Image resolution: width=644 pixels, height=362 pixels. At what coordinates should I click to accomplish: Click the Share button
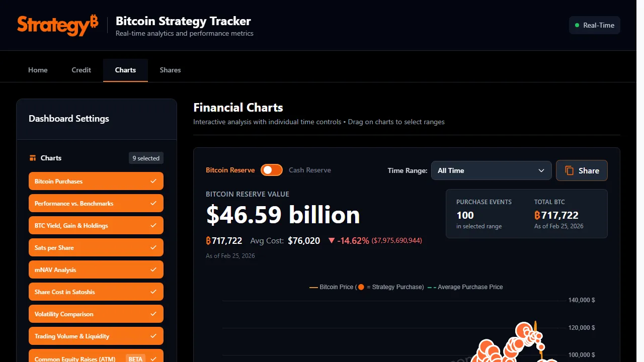click(x=582, y=170)
